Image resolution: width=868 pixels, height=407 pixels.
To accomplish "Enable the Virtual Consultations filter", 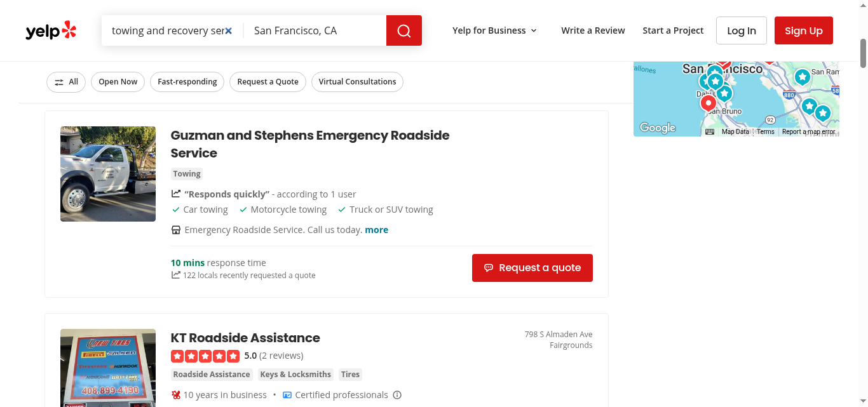I will tap(357, 82).
